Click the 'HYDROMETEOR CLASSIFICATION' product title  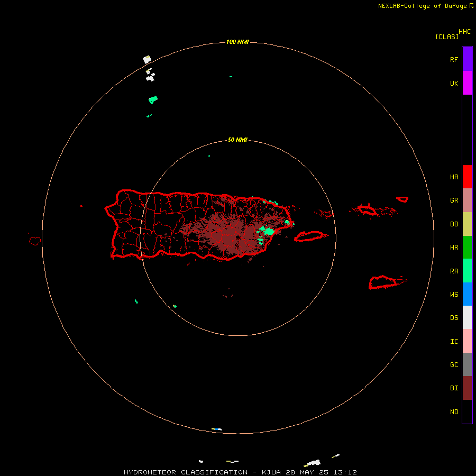(186, 472)
